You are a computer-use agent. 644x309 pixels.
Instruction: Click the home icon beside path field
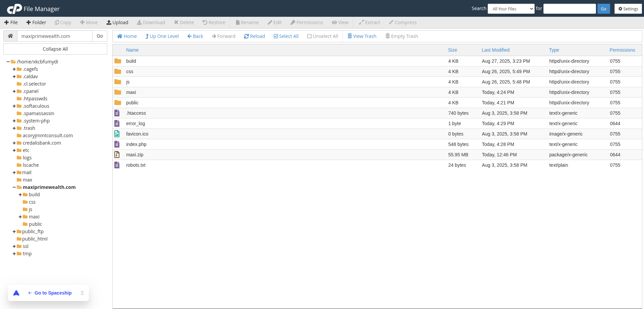coord(10,36)
